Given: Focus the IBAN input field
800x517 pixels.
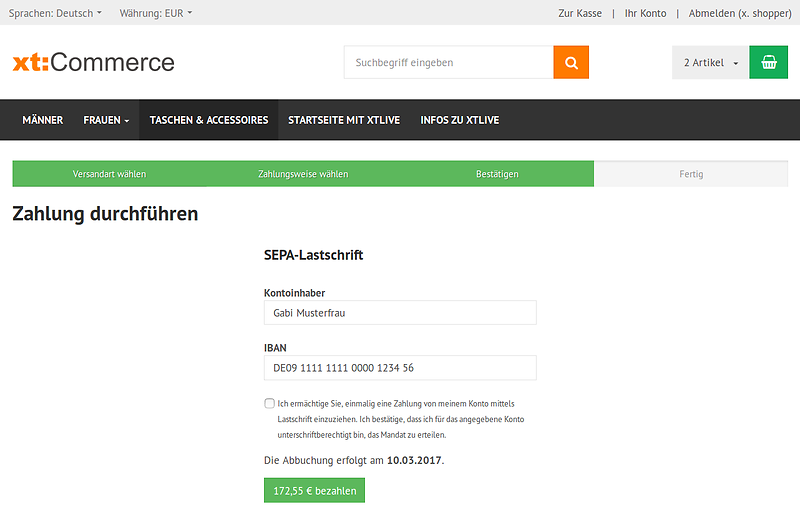Looking at the screenshot, I should pyautogui.click(x=400, y=368).
